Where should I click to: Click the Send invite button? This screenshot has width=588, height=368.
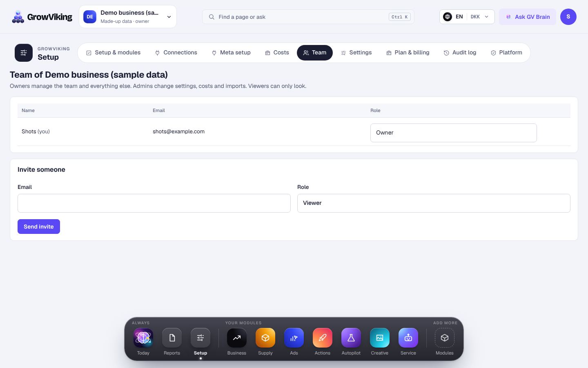(39, 227)
